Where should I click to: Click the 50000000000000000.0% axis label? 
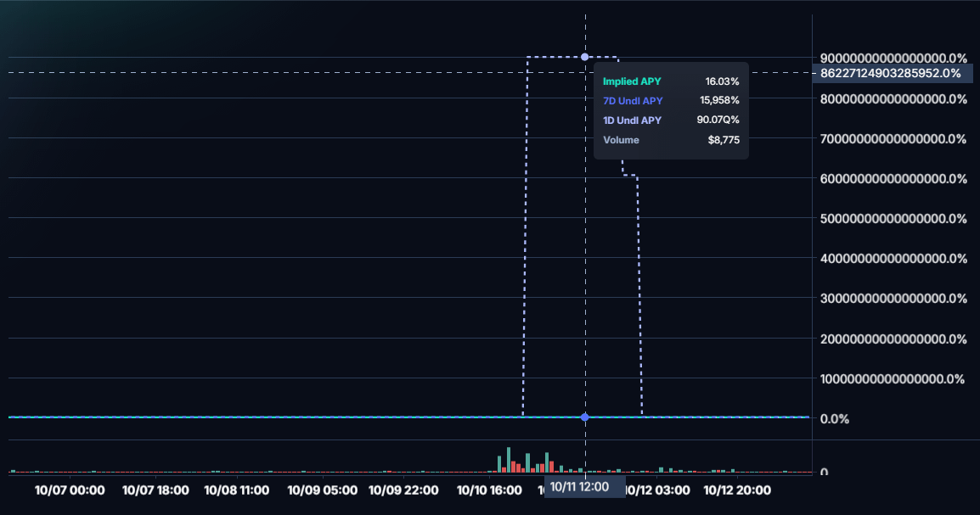[893, 219]
